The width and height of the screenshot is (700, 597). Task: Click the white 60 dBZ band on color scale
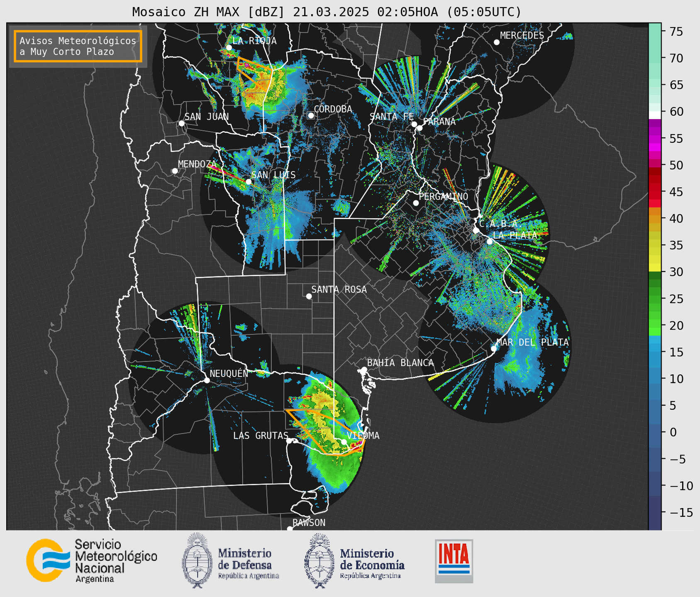pos(655,114)
